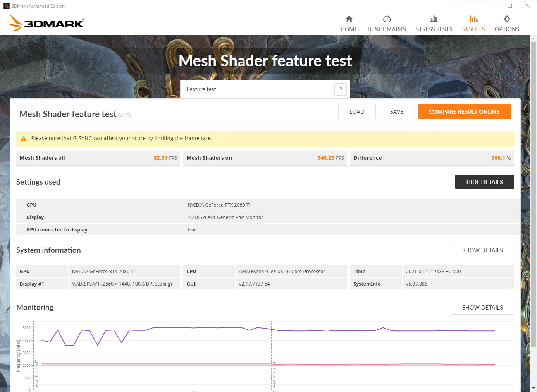Click the Feature test description box
537x392 pixels.
(265, 89)
